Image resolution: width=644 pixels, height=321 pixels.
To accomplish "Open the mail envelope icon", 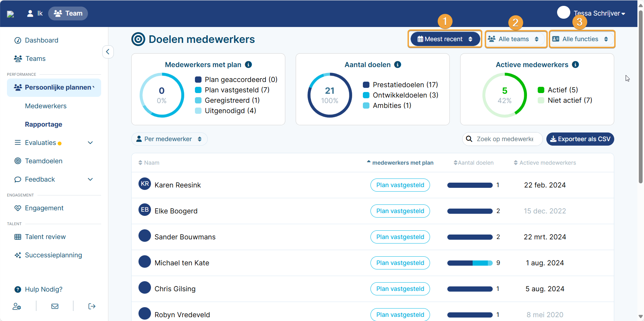I will (55, 306).
